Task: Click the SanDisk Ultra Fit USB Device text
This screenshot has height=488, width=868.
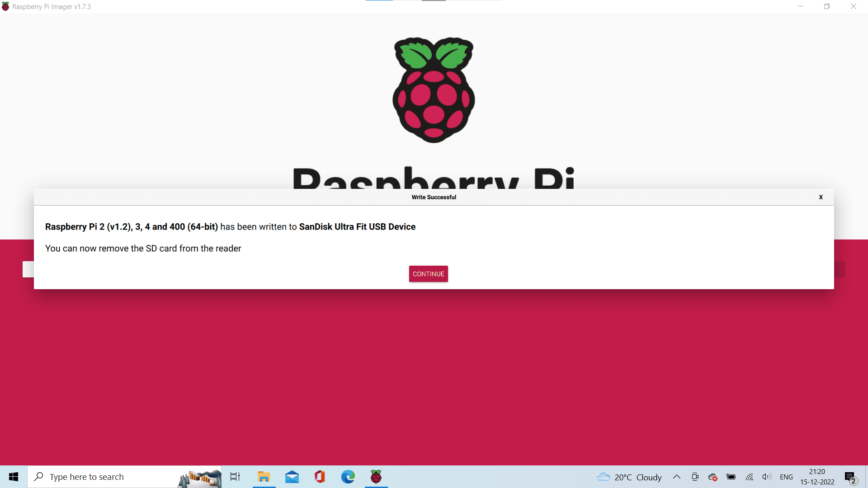Action: tap(357, 227)
